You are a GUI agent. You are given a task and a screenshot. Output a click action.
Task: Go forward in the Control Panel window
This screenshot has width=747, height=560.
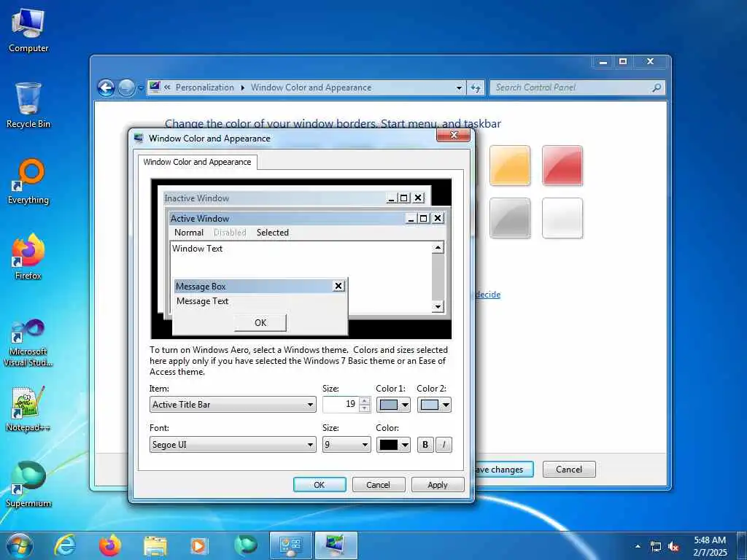[125, 87]
